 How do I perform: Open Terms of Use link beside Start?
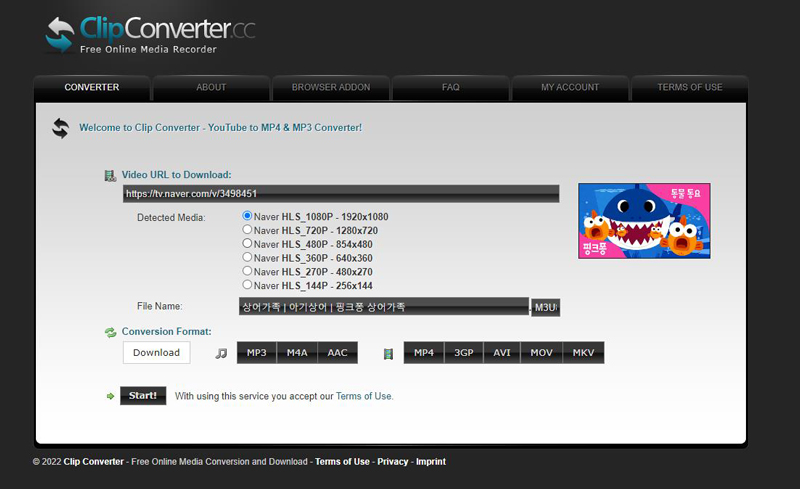pos(364,396)
